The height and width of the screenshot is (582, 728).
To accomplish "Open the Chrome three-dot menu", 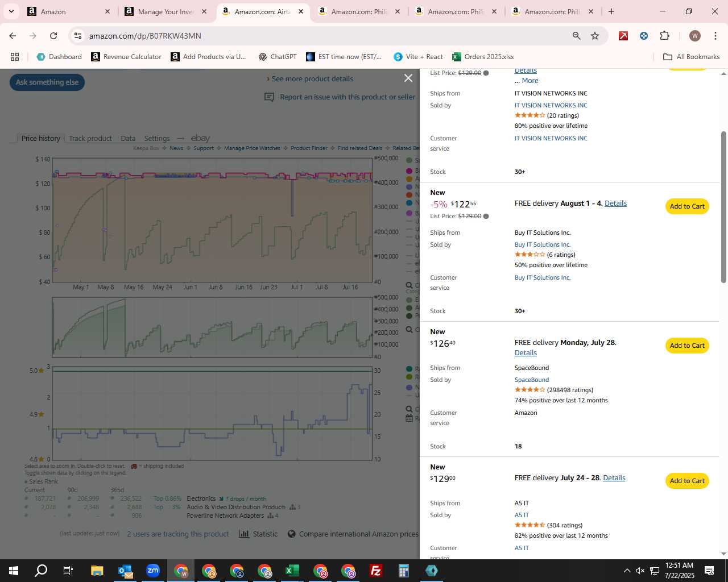I will 715,36.
